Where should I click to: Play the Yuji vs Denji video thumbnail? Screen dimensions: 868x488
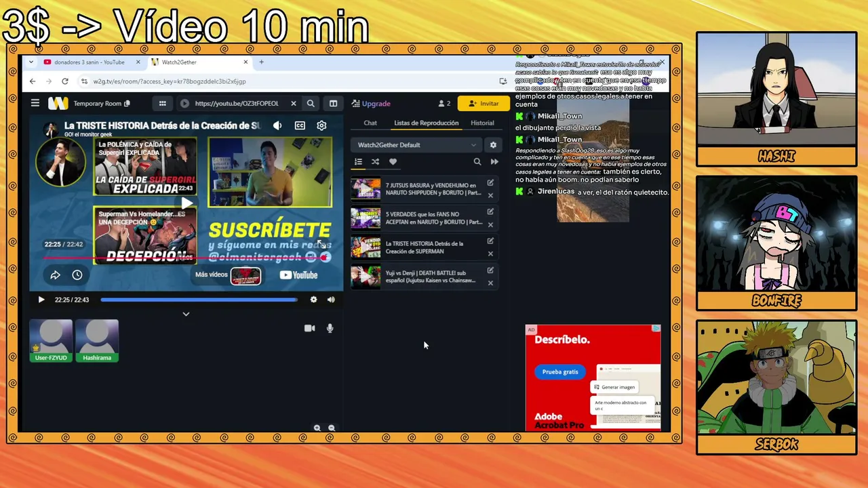click(x=366, y=277)
